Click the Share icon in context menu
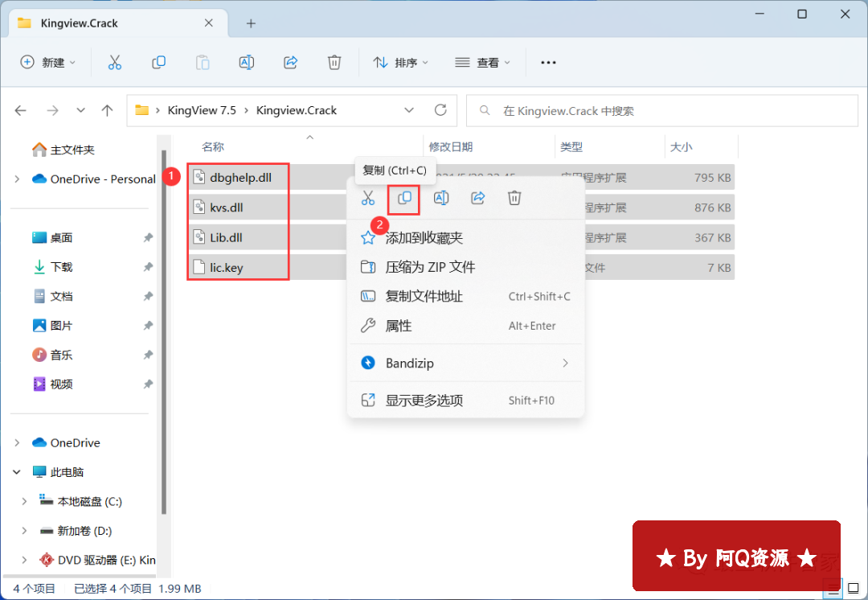The image size is (868, 600). (x=478, y=198)
